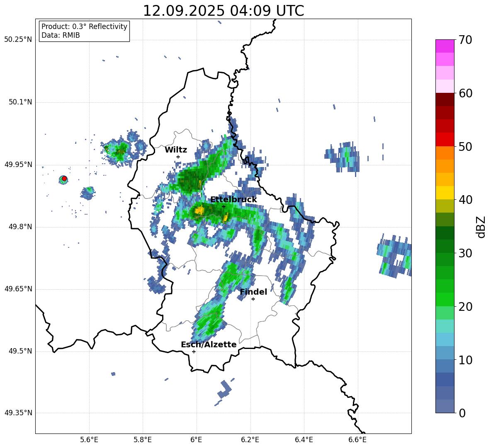Click the dark green echo cell southeast of Wiltz
Viewport: 491px width, 448px height.
tap(190, 180)
